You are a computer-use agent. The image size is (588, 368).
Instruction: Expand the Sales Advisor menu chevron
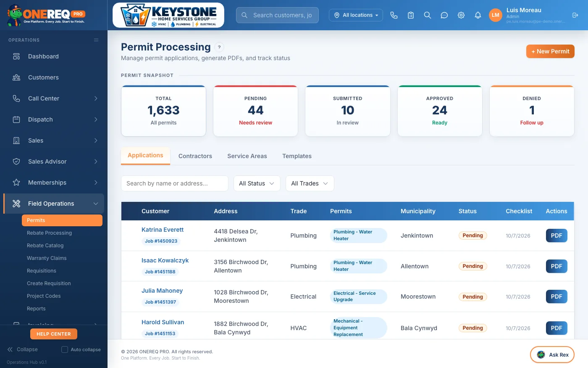click(96, 161)
